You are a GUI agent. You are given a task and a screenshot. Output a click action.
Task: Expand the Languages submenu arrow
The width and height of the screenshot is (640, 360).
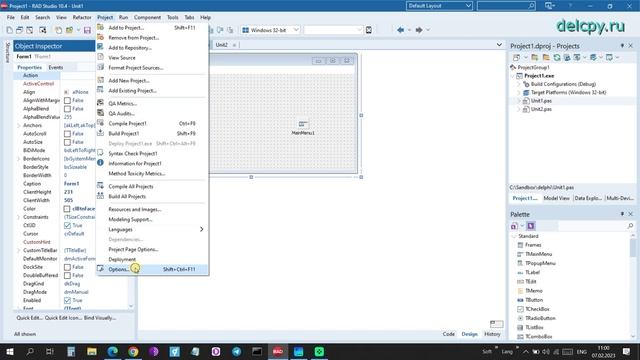[x=201, y=229]
